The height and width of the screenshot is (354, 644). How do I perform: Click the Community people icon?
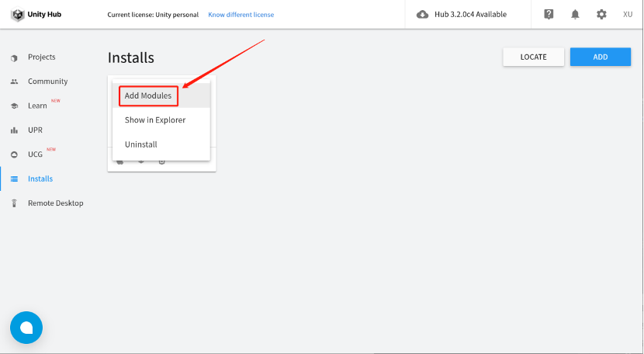(x=14, y=82)
